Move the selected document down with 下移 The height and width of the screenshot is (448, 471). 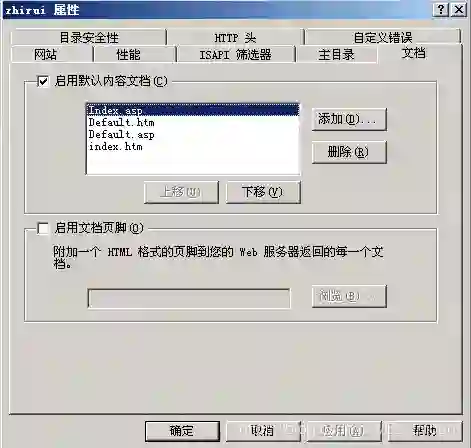pos(263,192)
